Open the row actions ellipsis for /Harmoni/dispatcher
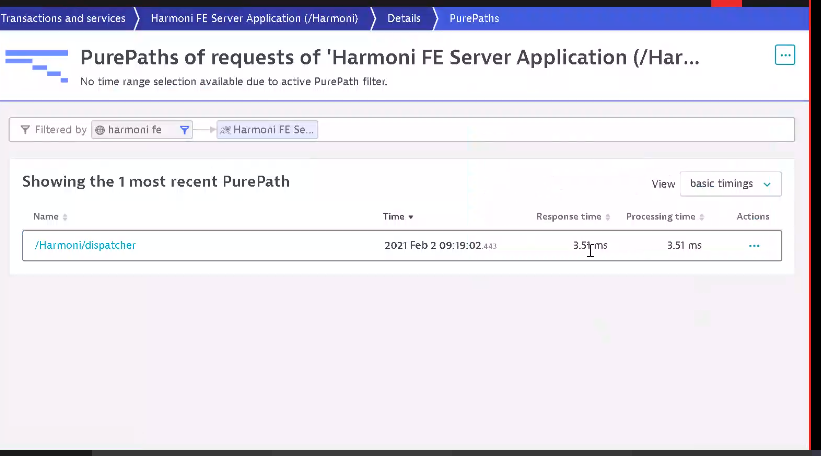Image resolution: width=821 pixels, height=456 pixels. pyautogui.click(x=754, y=246)
